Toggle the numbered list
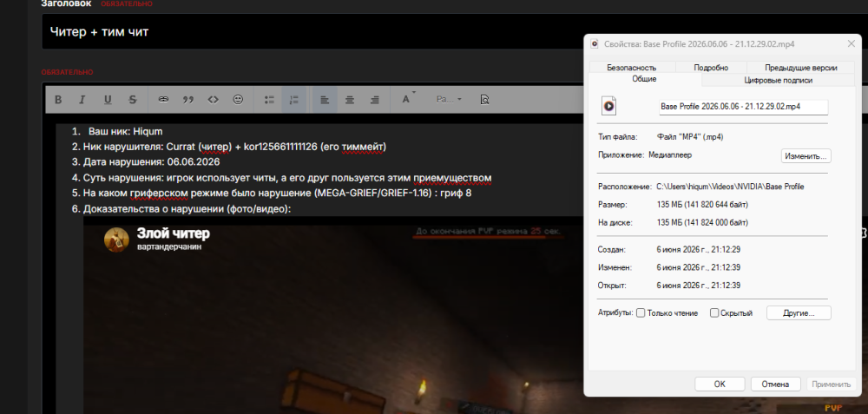 pos(294,100)
